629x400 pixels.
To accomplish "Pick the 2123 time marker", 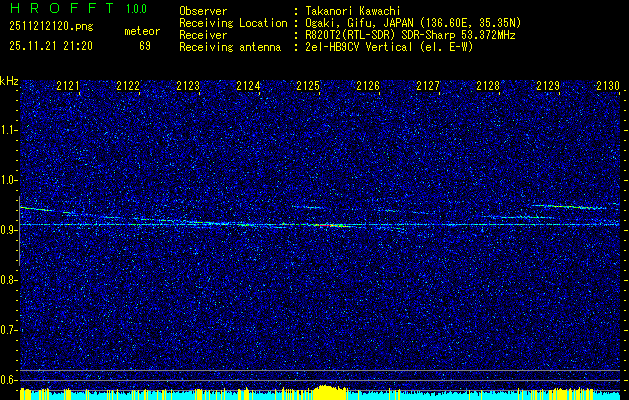I will tap(188, 86).
